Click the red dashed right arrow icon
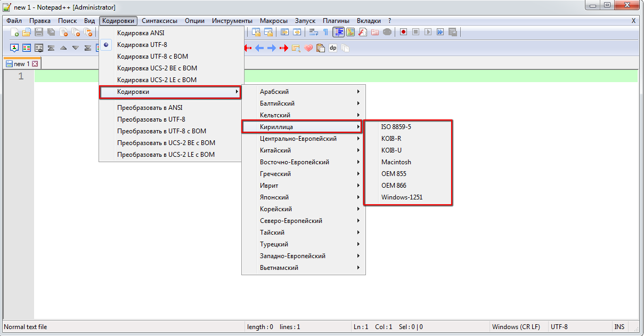The image size is (644, 336). coord(283,48)
